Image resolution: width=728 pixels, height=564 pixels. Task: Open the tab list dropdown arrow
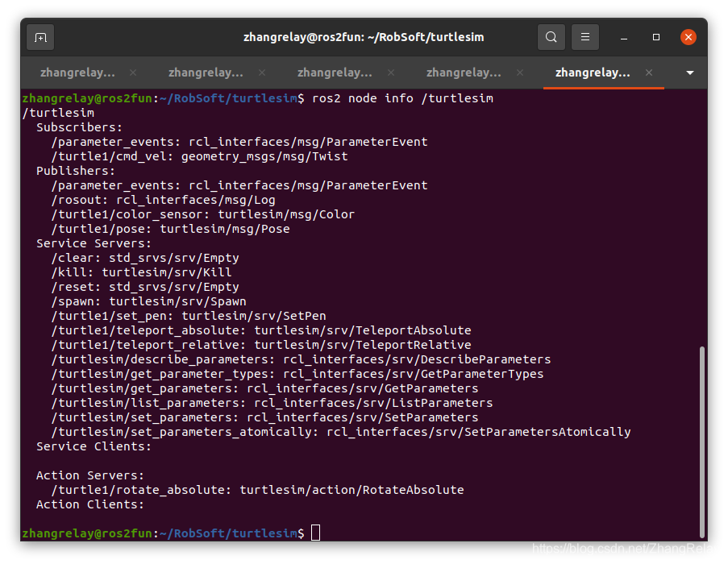coord(690,73)
